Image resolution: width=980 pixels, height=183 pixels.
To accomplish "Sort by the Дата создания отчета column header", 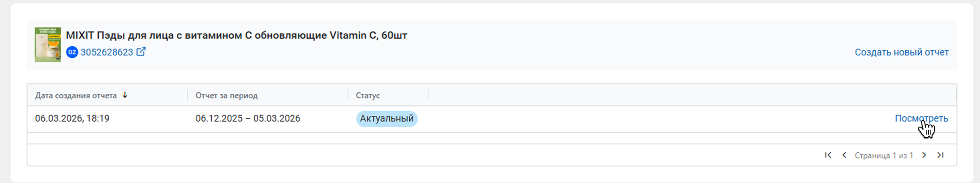I will click(x=76, y=96).
